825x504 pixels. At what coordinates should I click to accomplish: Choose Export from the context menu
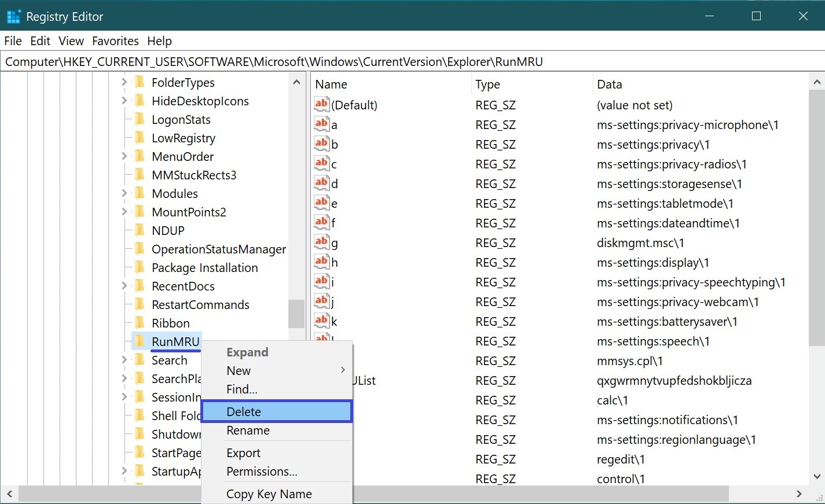tap(277, 453)
